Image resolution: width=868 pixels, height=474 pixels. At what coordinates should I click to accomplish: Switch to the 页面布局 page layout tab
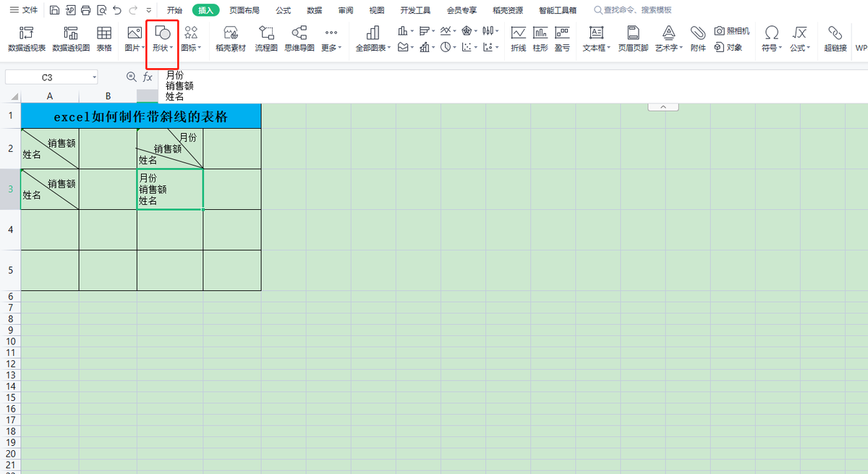tap(244, 10)
